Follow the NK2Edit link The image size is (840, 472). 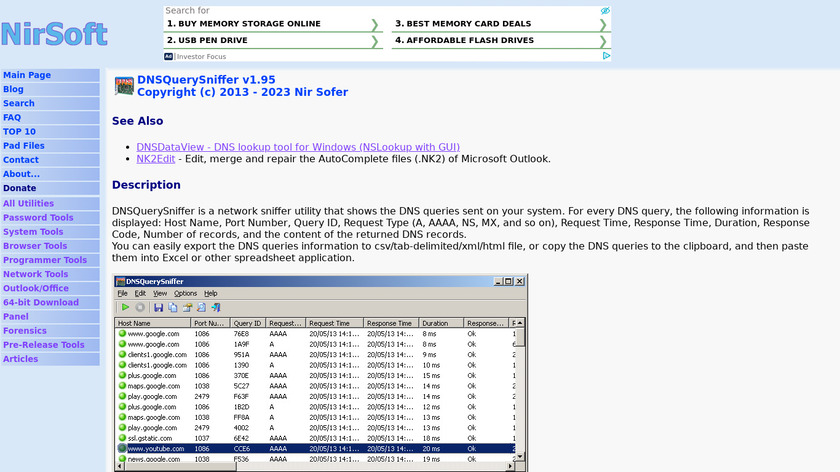(156, 159)
